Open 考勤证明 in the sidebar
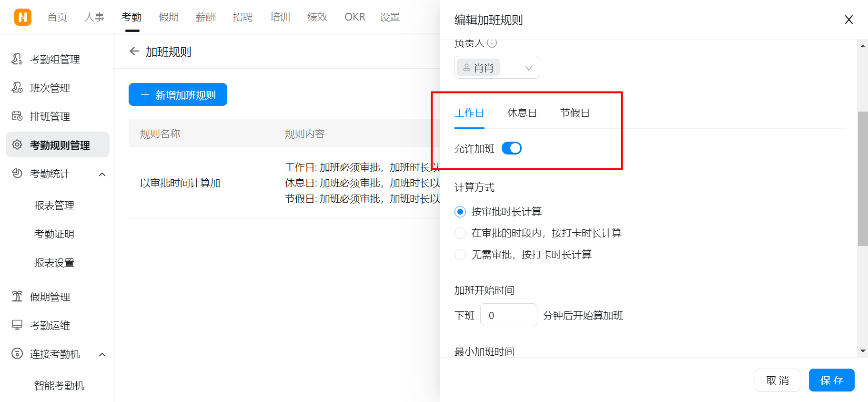The width and height of the screenshot is (868, 402). pyautogui.click(x=54, y=234)
